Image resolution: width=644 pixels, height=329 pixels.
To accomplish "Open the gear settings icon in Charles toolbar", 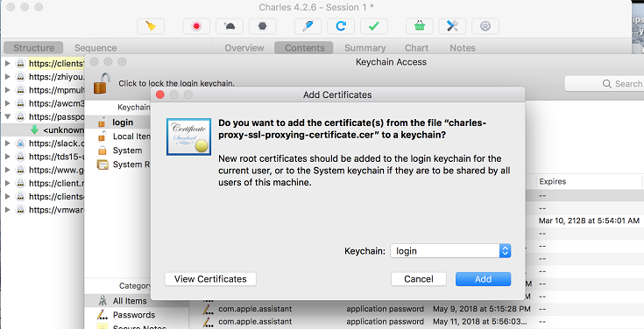I will tap(485, 26).
